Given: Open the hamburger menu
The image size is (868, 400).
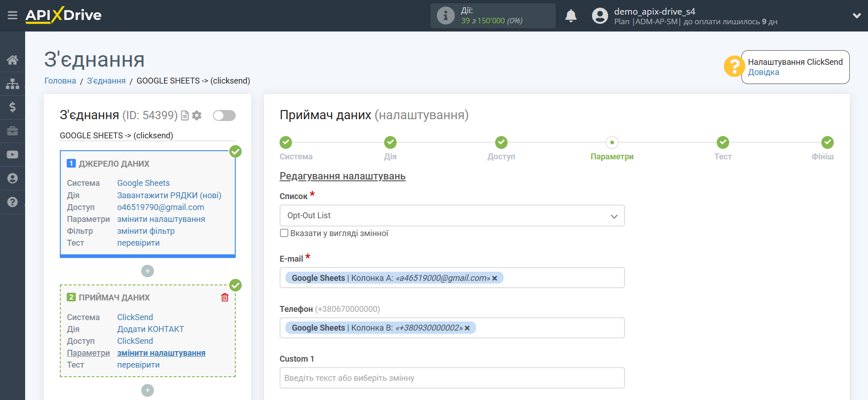Looking at the screenshot, I should point(12,16).
